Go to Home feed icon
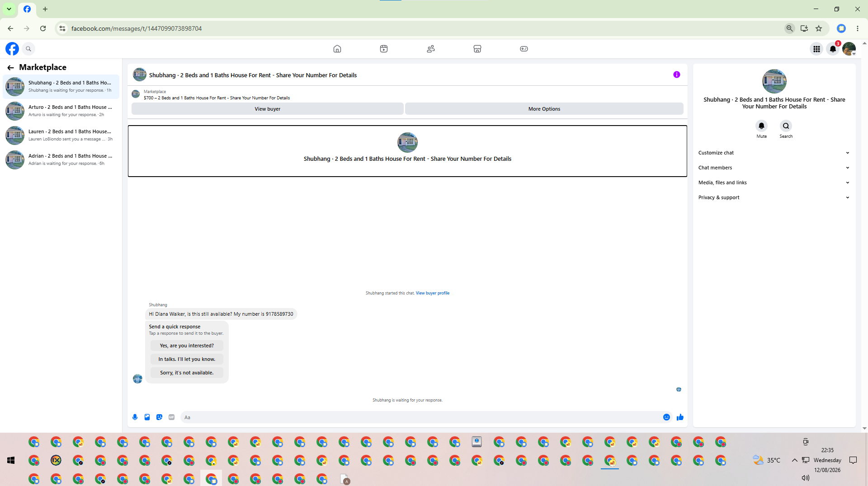868x486 pixels. 337,49
